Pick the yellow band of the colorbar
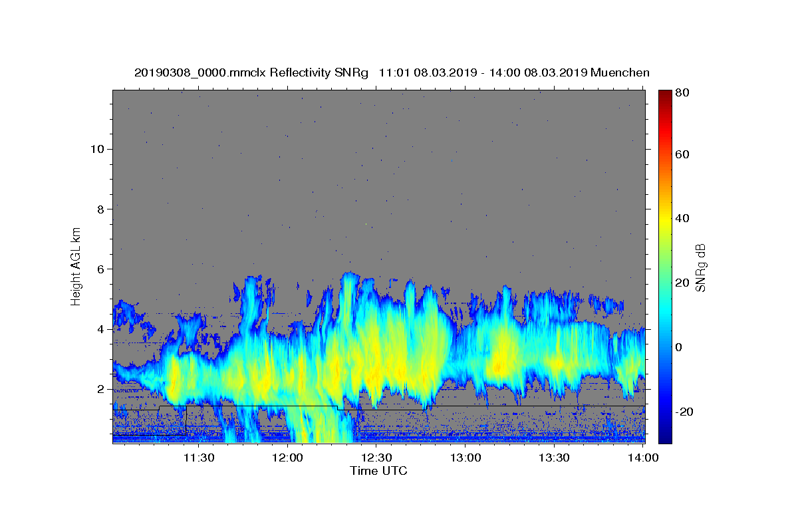Image resolution: width=798 pixels, height=532 pixels. (665, 219)
